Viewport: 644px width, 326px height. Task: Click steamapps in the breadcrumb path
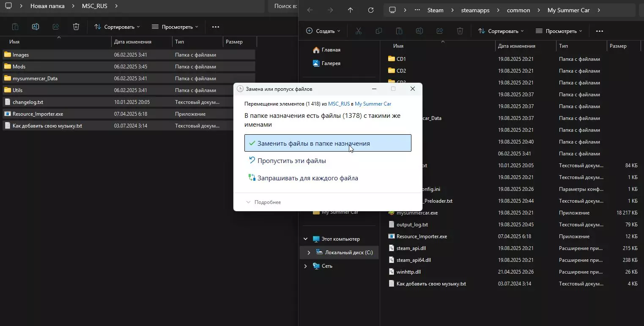475,10
